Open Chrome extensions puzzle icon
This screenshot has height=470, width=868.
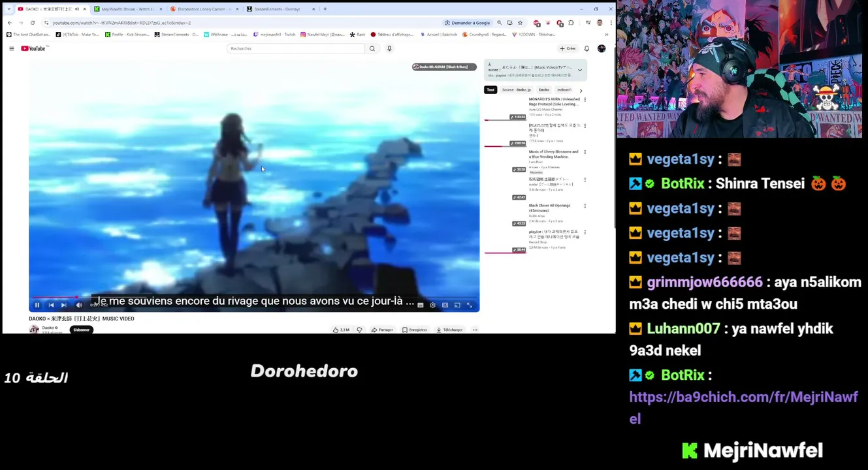click(571, 23)
